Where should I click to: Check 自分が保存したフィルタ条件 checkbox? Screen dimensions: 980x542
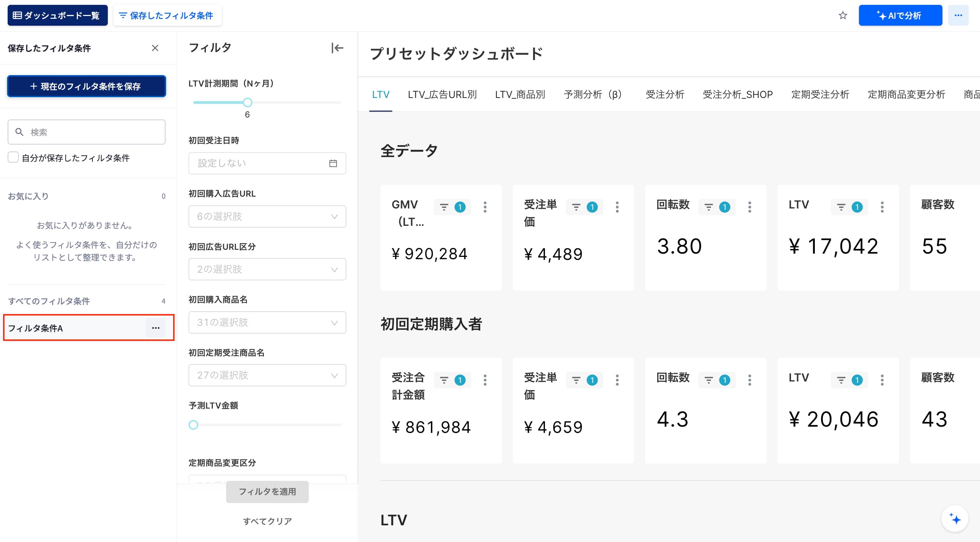point(13,157)
